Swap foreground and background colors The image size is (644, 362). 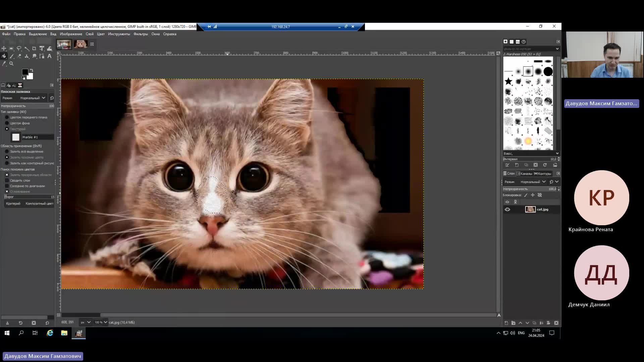click(31, 70)
